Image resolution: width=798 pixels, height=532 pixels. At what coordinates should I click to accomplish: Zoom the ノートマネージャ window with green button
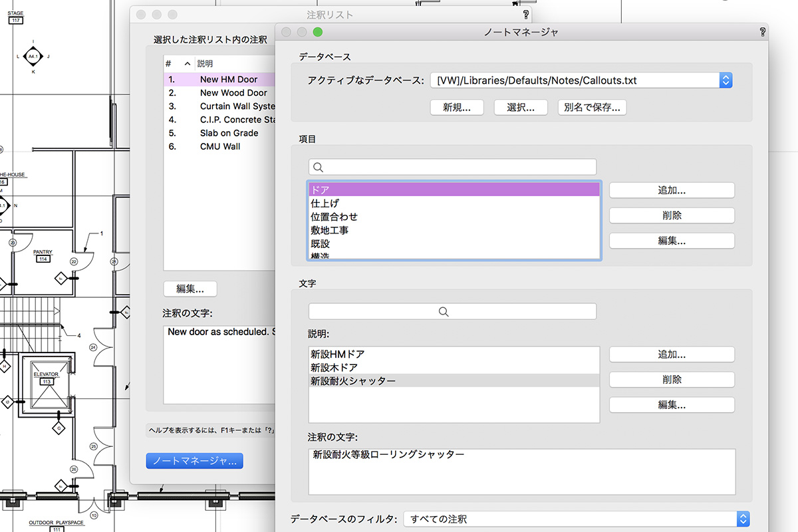[x=318, y=32]
